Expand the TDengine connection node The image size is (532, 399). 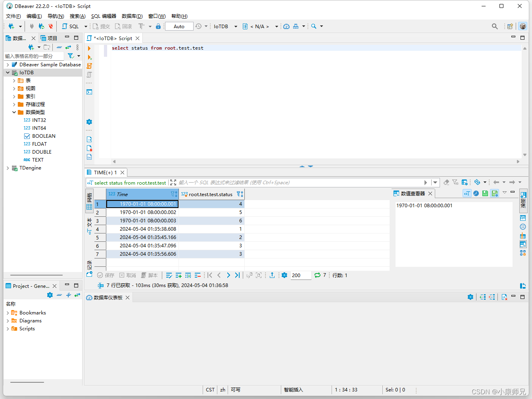point(8,168)
